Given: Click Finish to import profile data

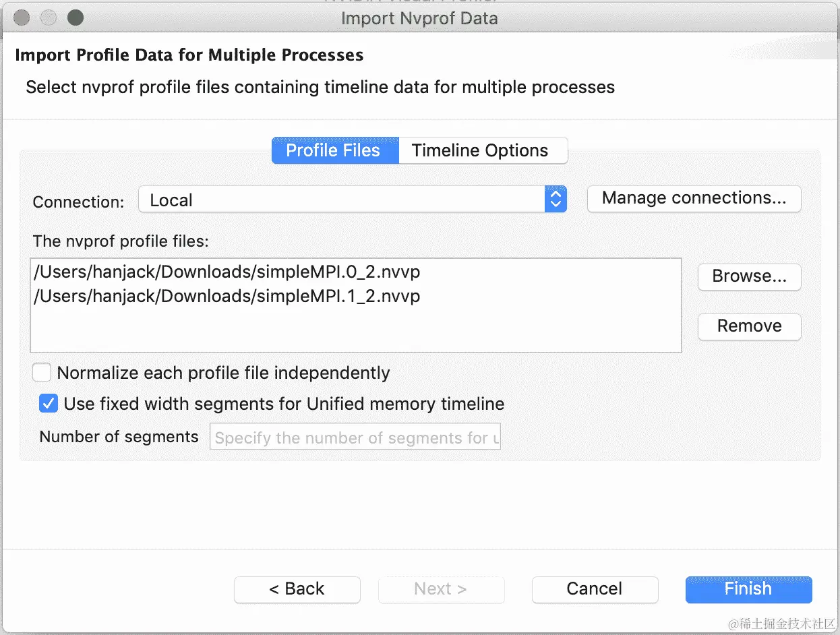Looking at the screenshot, I should (748, 589).
